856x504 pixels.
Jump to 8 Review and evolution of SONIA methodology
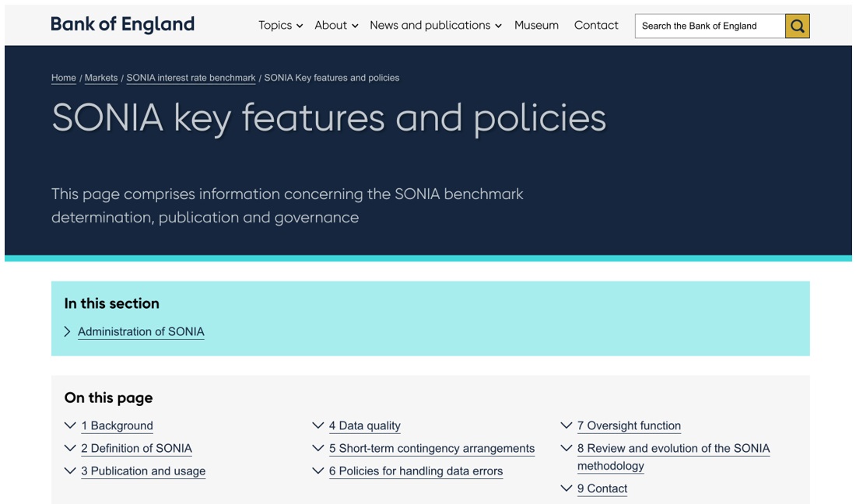click(673, 457)
